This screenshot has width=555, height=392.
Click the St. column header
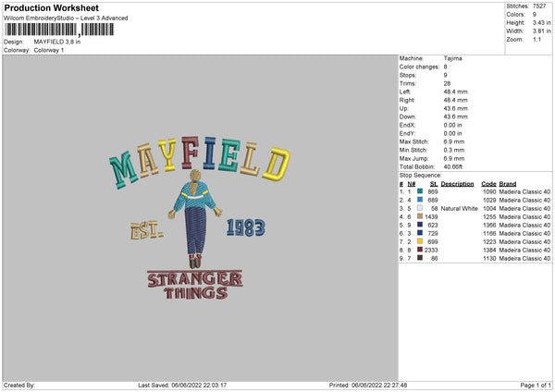click(434, 184)
